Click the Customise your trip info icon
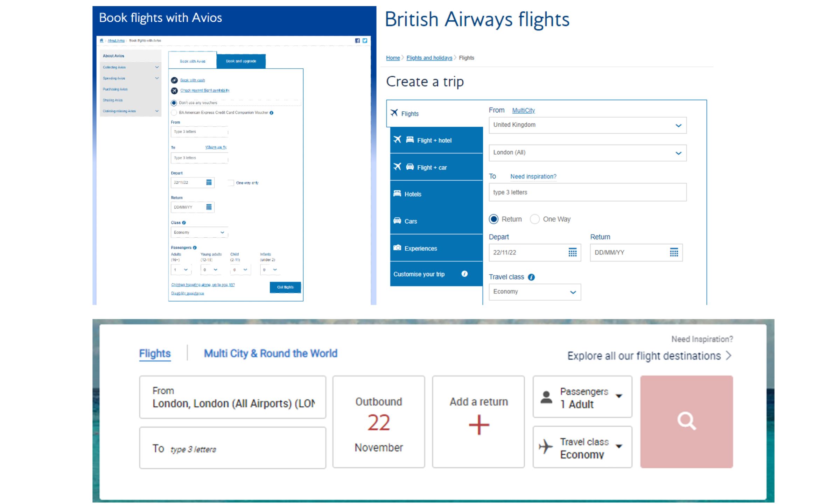840x504 pixels. click(464, 274)
